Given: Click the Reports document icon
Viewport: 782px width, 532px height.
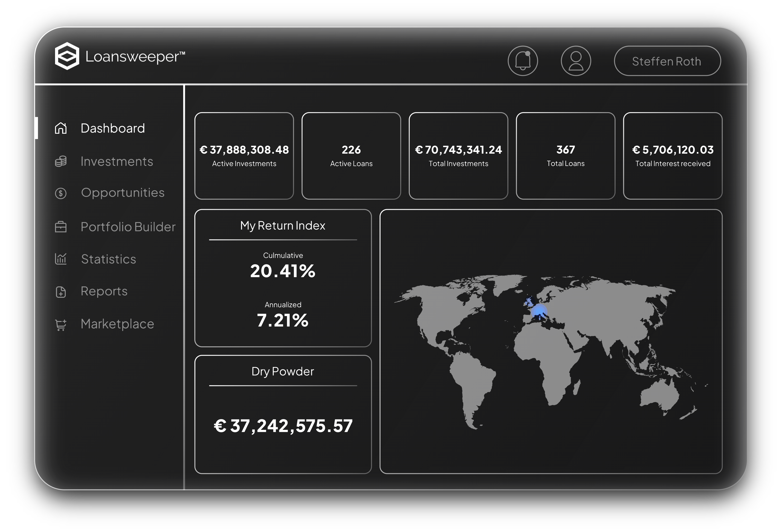Looking at the screenshot, I should 61,292.
